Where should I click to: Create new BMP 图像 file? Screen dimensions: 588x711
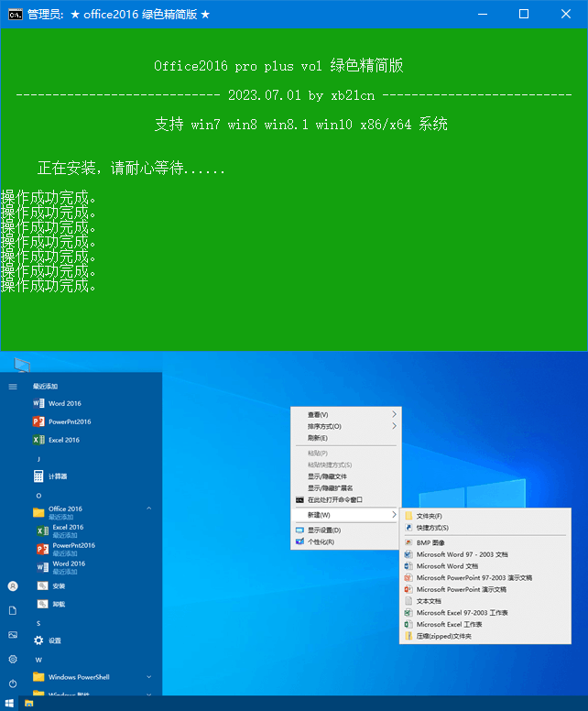tap(485, 542)
